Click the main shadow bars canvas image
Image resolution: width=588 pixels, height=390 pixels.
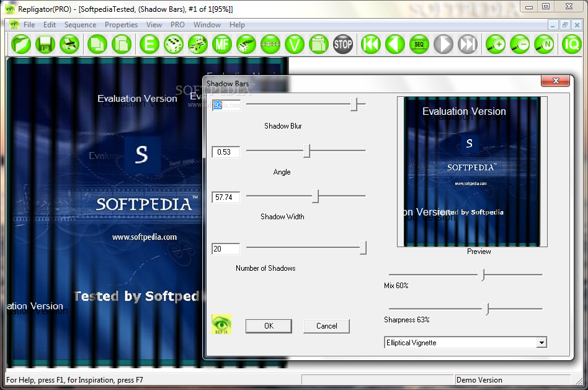coord(105,212)
